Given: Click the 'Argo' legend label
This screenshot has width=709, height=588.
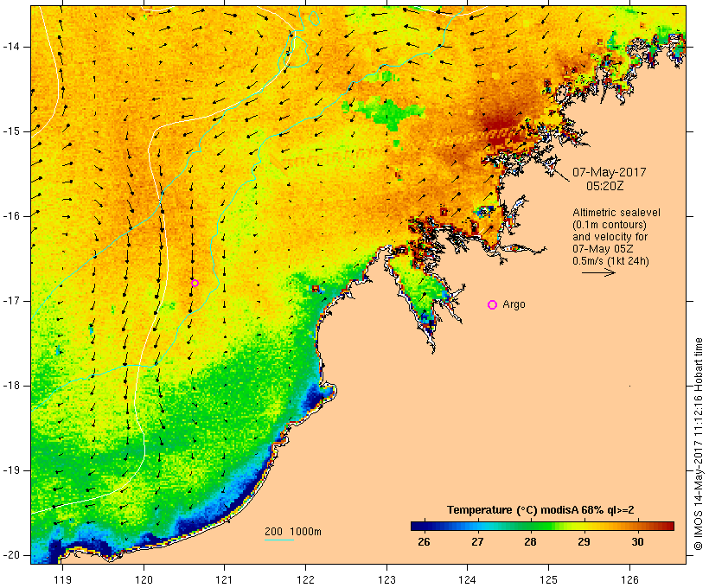Looking at the screenshot, I should pyautogui.click(x=514, y=304).
